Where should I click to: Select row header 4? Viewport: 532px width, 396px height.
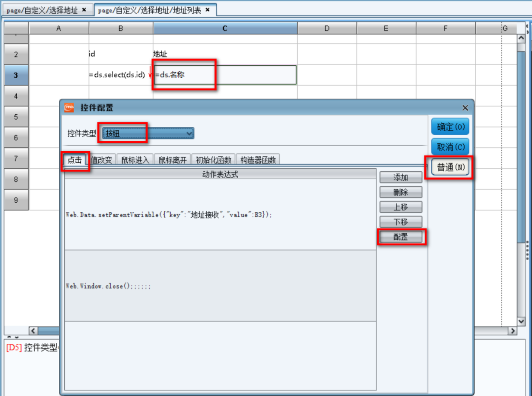tap(16, 96)
